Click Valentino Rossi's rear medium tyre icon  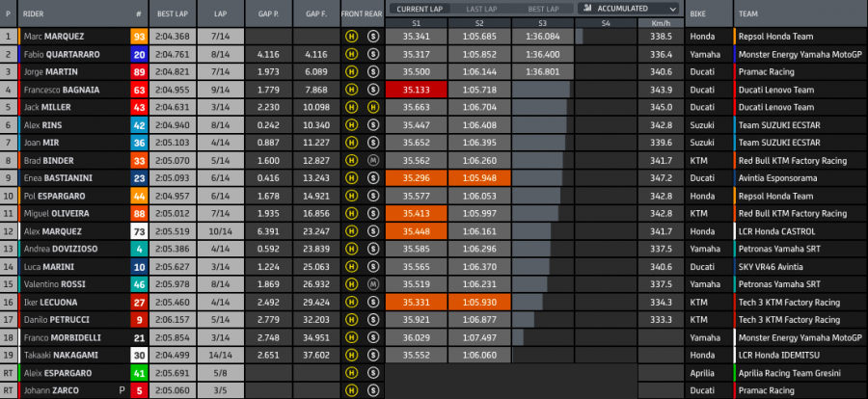tap(372, 284)
